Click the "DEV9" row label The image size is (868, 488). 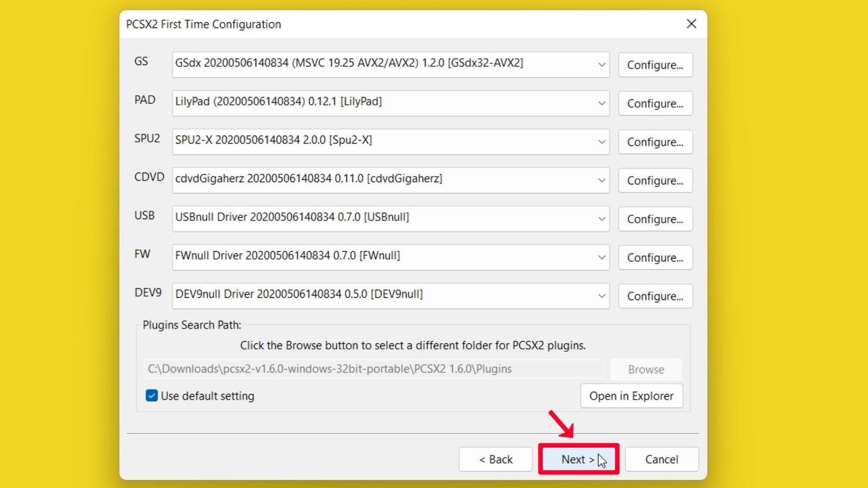[x=148, y=292]
